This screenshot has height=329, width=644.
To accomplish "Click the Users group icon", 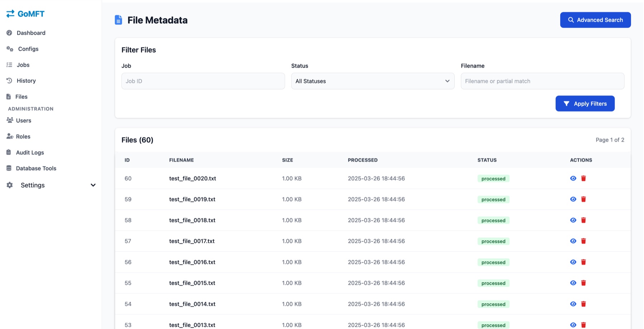I will coord(10,120).
